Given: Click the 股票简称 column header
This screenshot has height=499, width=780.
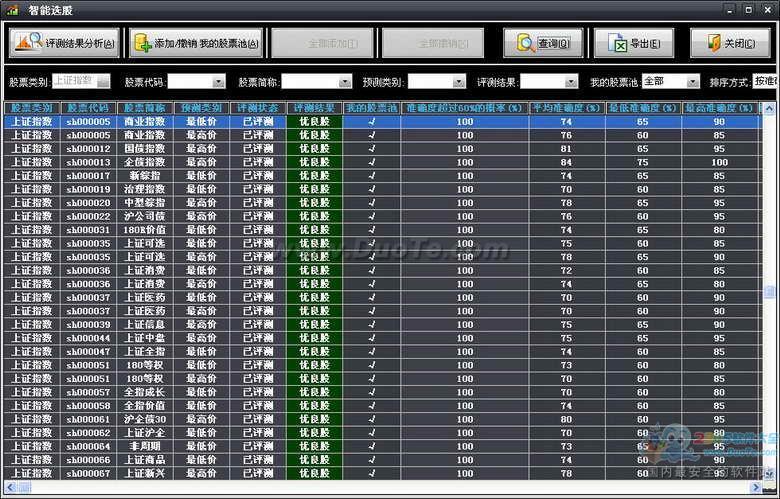Looking at the screenshot, I should 145,108.
